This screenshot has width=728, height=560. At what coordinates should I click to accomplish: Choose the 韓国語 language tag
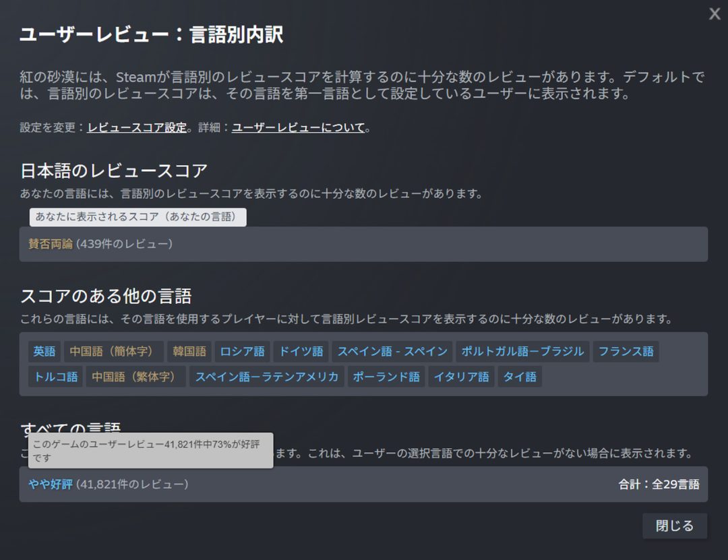point(189,352)
